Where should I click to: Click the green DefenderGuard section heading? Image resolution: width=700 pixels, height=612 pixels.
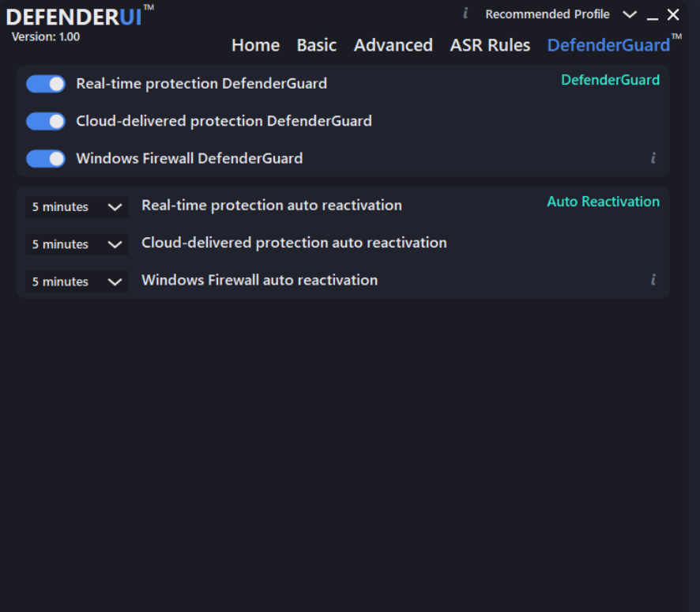tap(610, 80)
